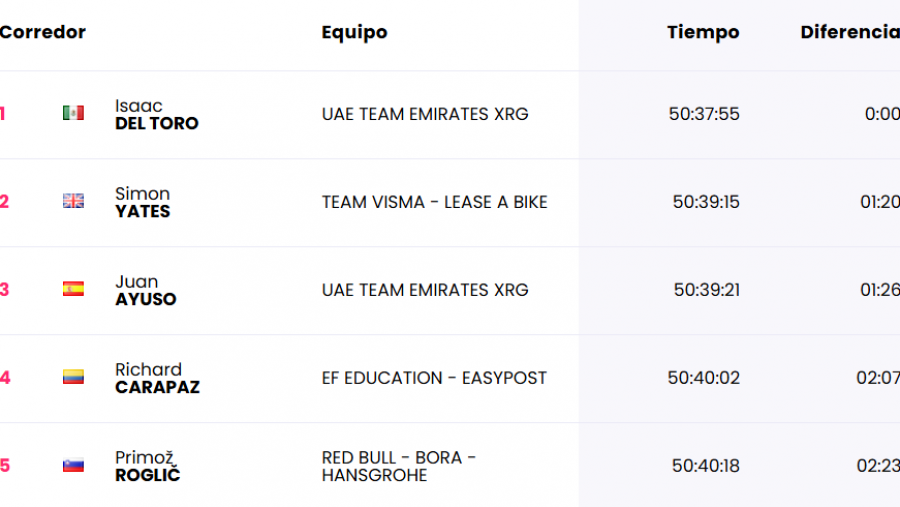Select Team Visma - Lease a Bike

435,202
